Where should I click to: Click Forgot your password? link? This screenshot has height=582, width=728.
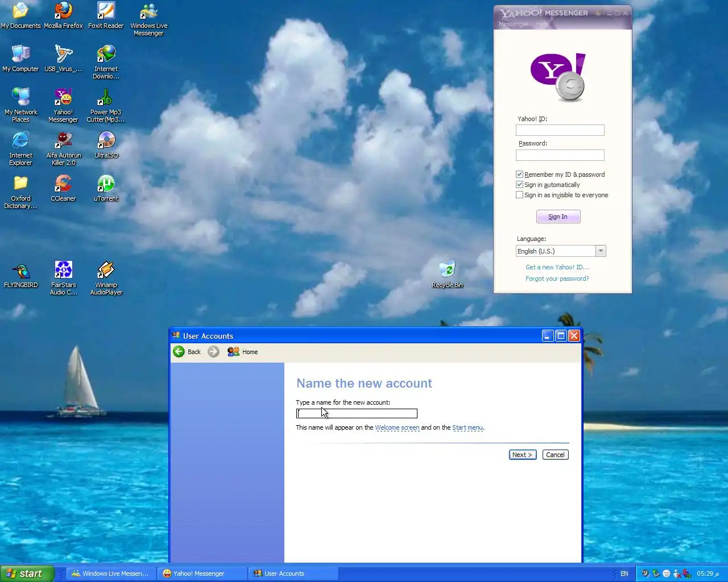coord(557,278)
